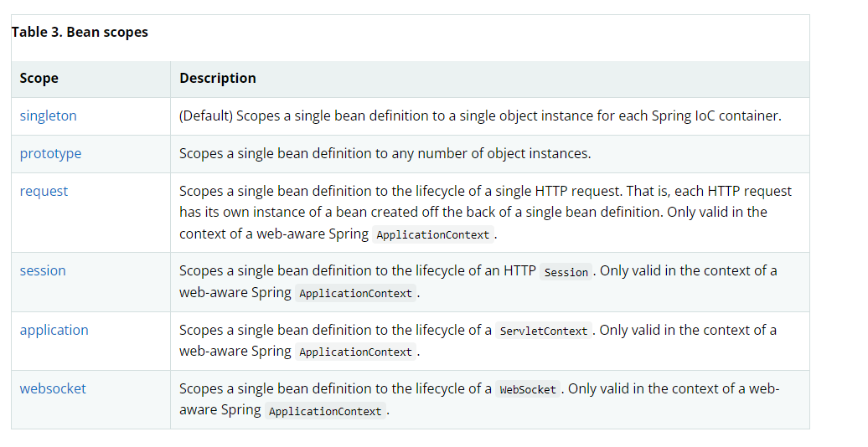Click the 'Table 3. Bean scopes' caption
The width and height of the screenshot is (868, 447).
tap(80, 33)
